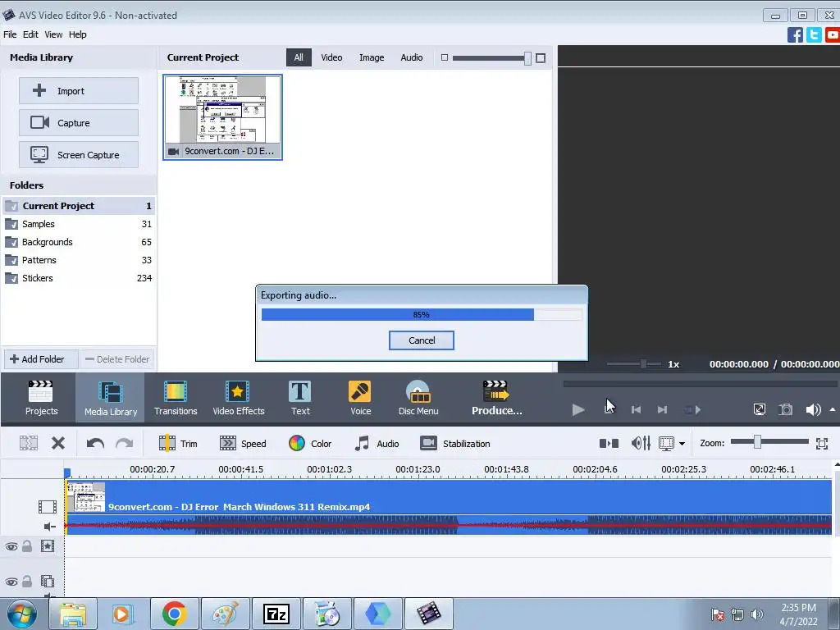Open the Transitions panel

[x=176, y=398]
